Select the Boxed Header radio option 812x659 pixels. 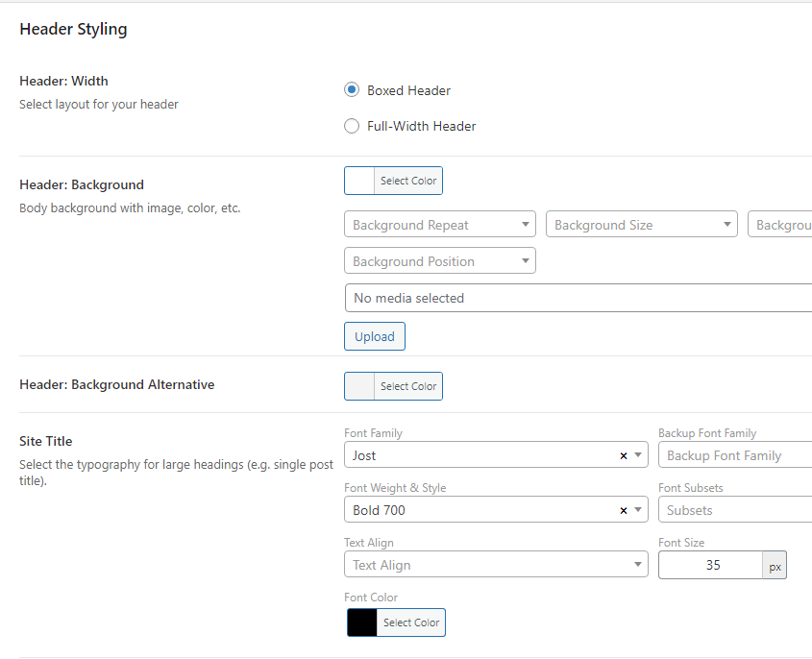352,90
